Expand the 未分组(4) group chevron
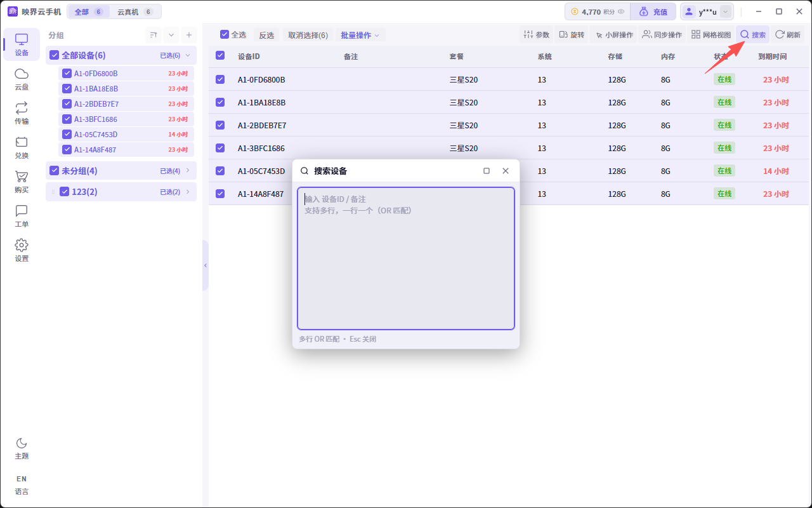 pyautogui.click(x=188, y=171)
